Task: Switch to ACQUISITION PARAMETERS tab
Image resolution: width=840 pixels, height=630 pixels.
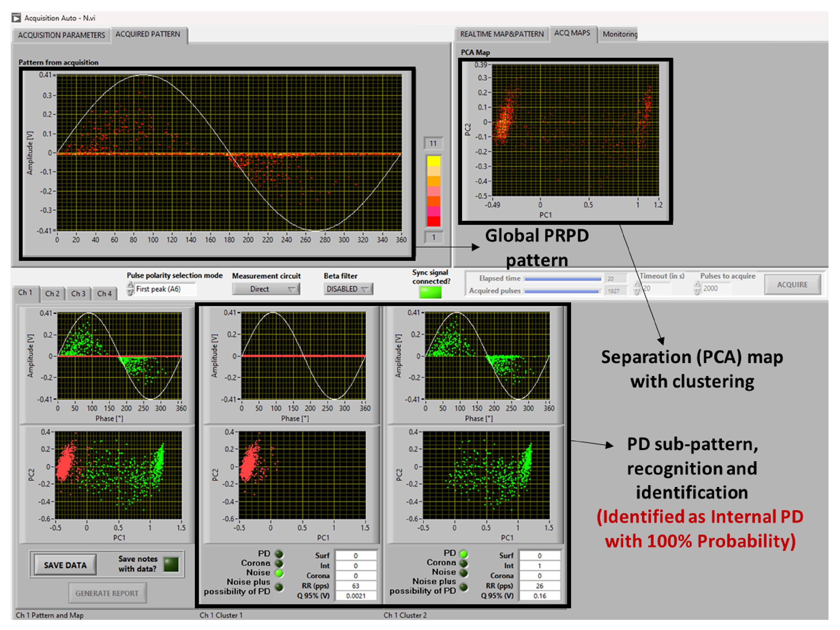Action: pos(61,35)
